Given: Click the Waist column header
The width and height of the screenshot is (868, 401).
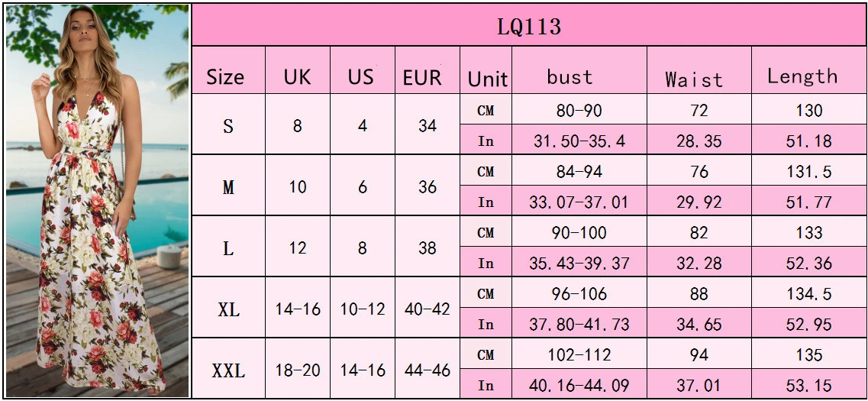Looking at the screenshot, I should (x=693, y=79).
